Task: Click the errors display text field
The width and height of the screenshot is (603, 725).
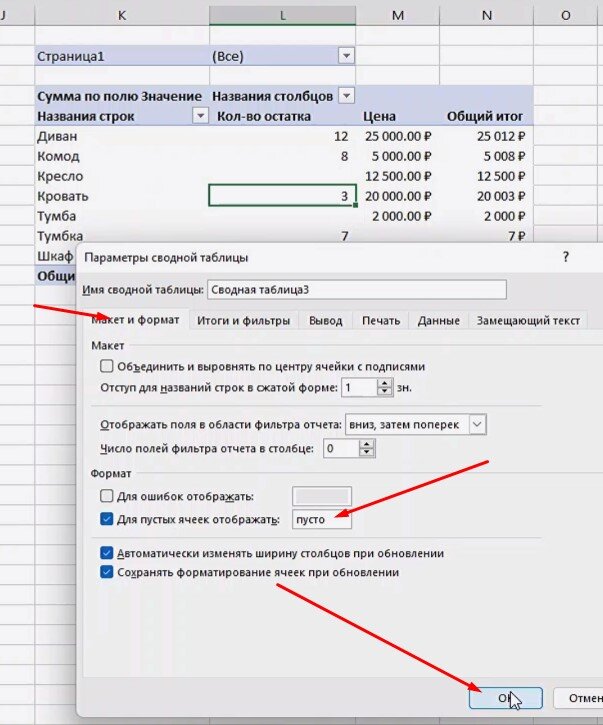Action: click(321, 497)
